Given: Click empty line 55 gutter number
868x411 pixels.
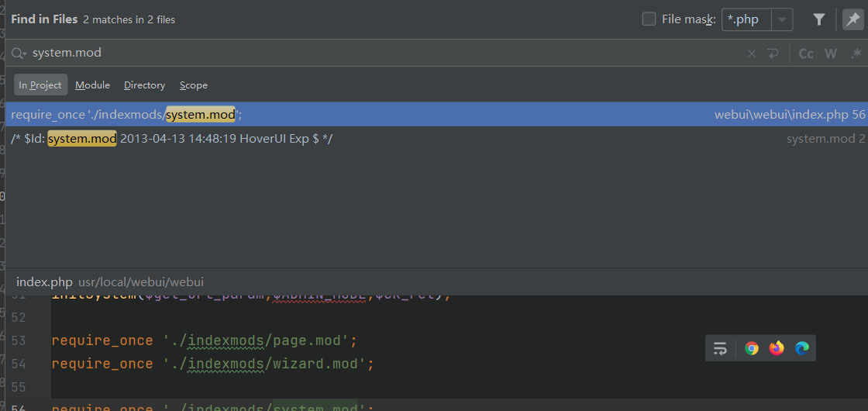Looking at the screenshot, I should point(19,387).
